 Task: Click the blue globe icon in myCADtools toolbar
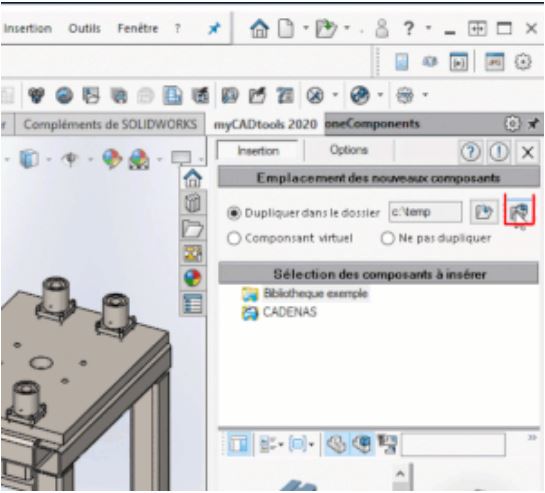(x=64, y=95)
